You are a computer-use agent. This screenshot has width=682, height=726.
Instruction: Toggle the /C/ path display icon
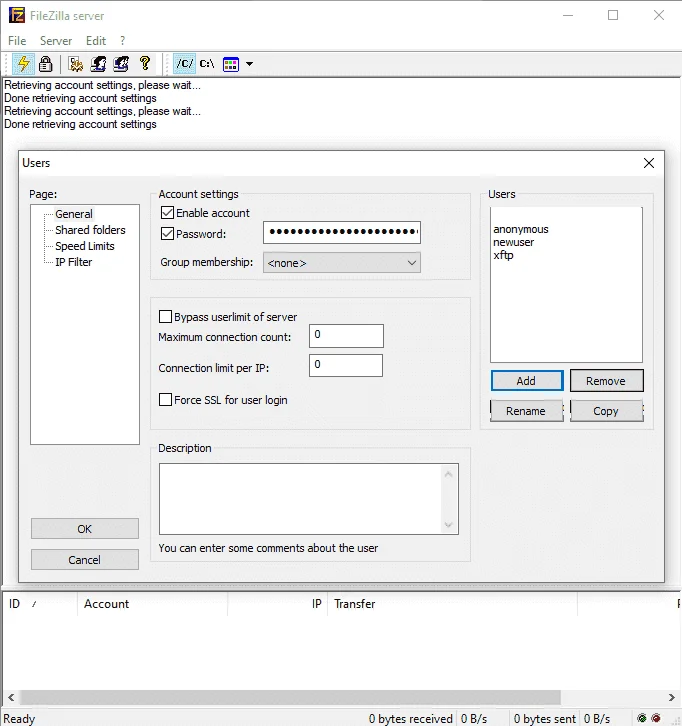[x=185, y=63]
